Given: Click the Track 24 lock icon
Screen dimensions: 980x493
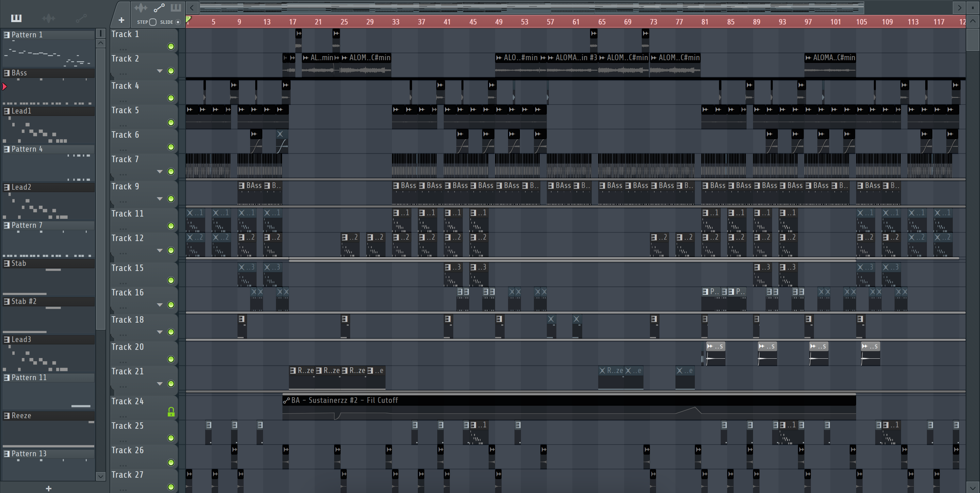Looking at the screenshot, I should click(x=171, y=412).
